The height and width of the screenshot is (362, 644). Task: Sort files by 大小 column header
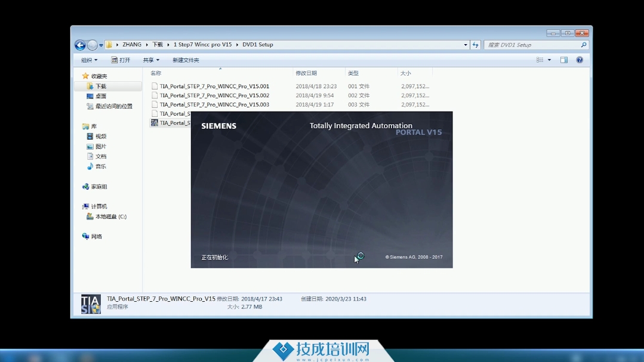(x=405, y=73)
